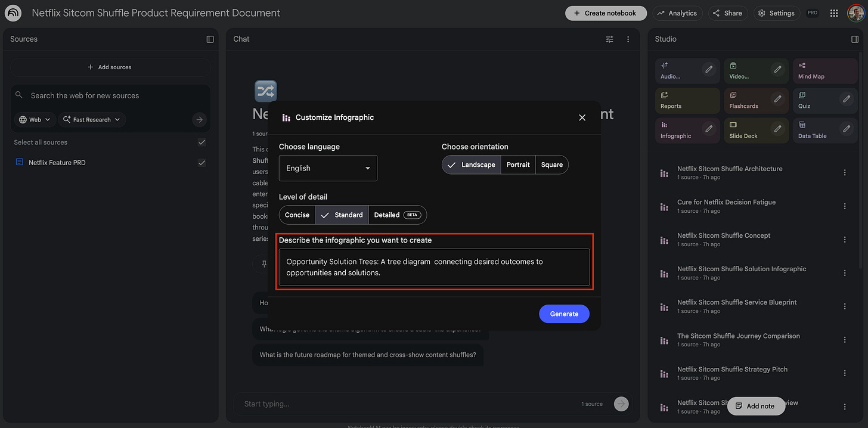The height and width of the screenshot is (428, 868).
Task: Open Chat panel three-dot menu
Action: (628, 39)
